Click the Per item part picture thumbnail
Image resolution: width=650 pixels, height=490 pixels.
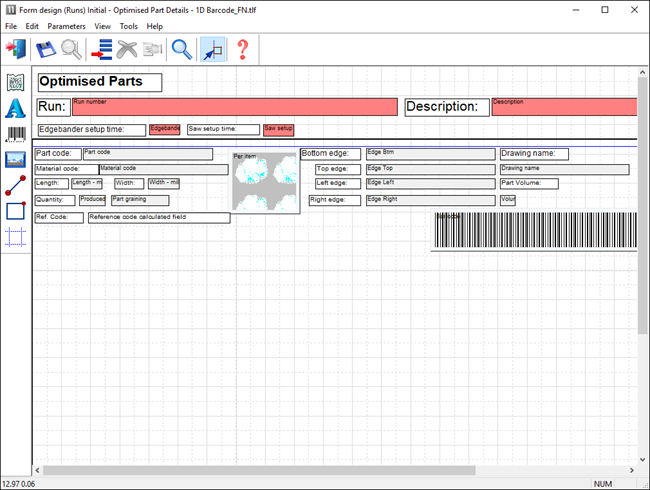click(265, 182)
